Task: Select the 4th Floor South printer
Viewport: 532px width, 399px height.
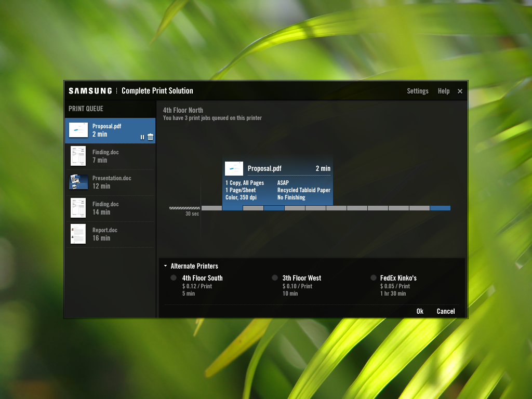Action: [174, 277]
